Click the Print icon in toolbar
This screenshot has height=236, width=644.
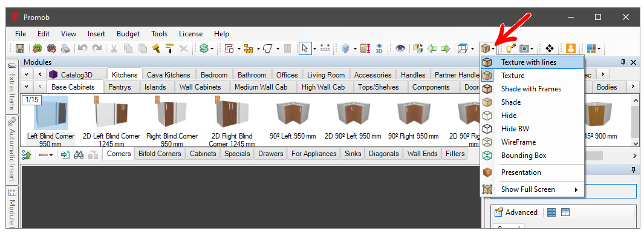pos(65,48)
